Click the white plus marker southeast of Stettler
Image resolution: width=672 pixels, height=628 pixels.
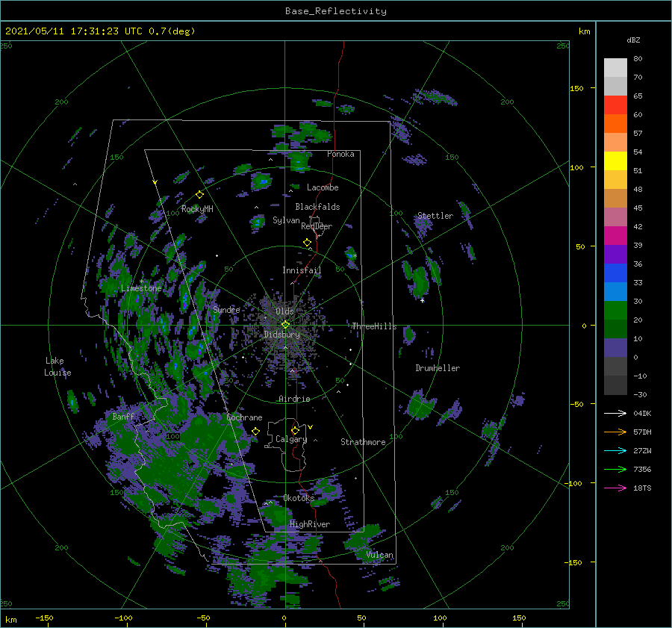tap(423, 300)
